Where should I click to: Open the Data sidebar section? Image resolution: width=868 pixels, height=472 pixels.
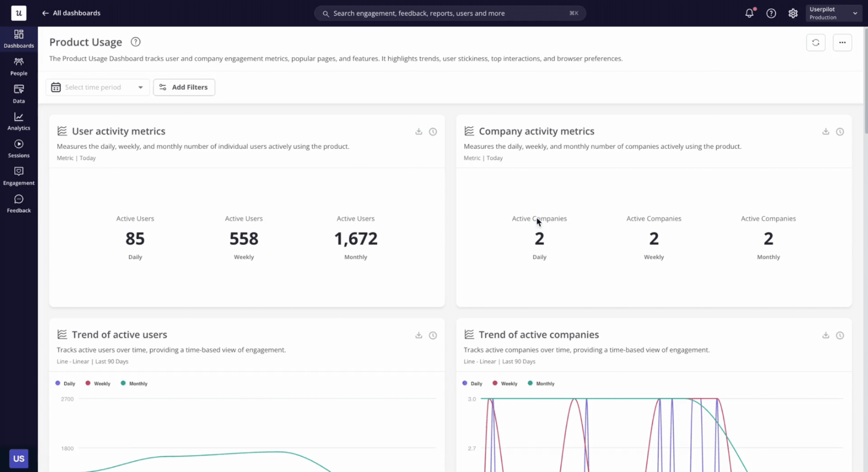coord(19,94)
